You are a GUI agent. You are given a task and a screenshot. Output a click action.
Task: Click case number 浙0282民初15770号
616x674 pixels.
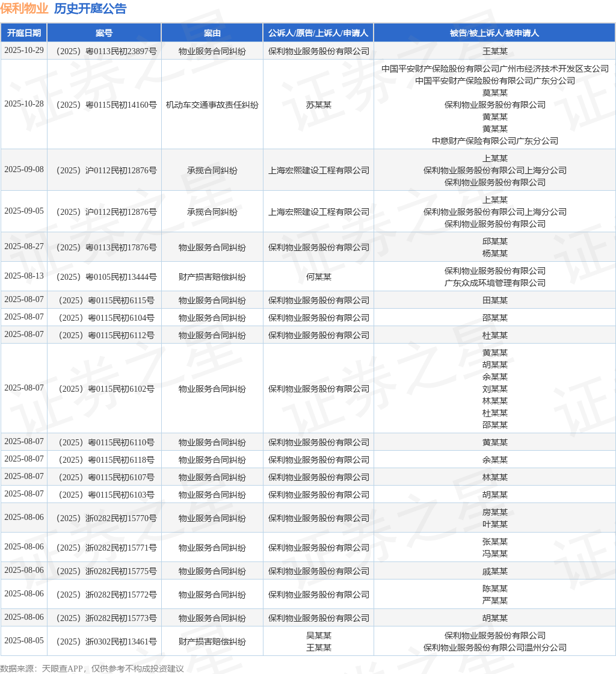(x=106, y=518)
